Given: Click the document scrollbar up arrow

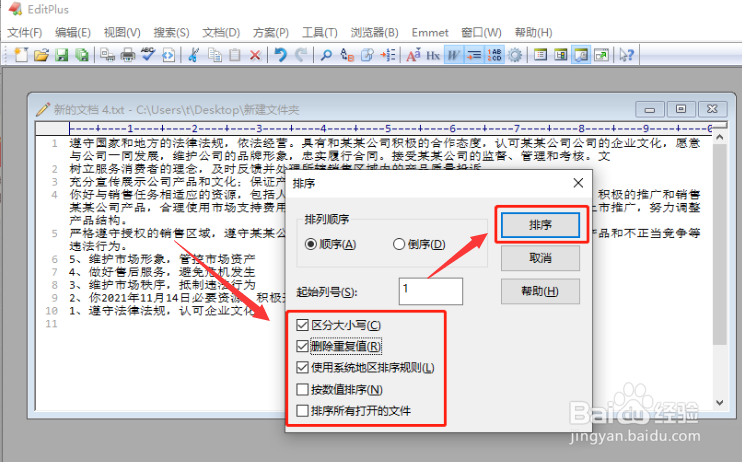Looking at the screenshot, I should coord(720,137).
